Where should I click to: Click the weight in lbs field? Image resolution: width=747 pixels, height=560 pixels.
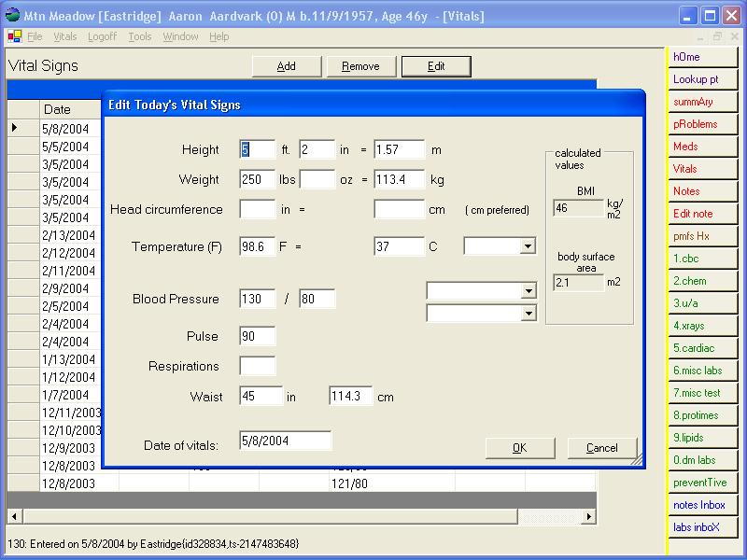[x=258, y=179]
